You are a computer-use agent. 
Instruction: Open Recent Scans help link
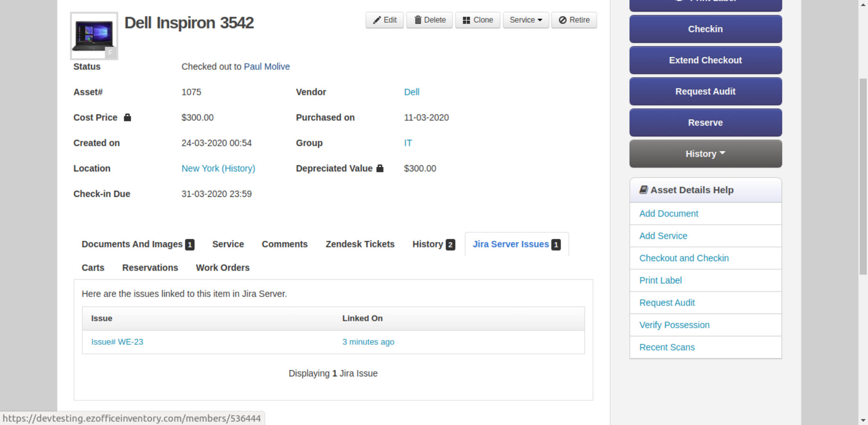point(667,347)
